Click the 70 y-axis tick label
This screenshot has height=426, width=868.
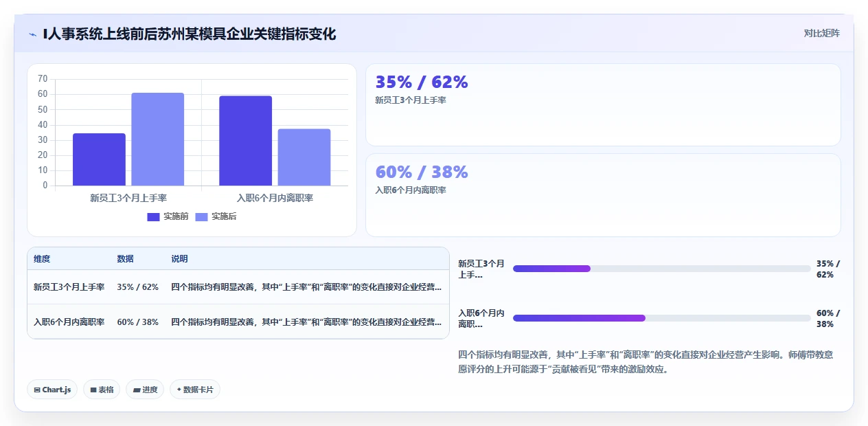(x=43, y=78)
